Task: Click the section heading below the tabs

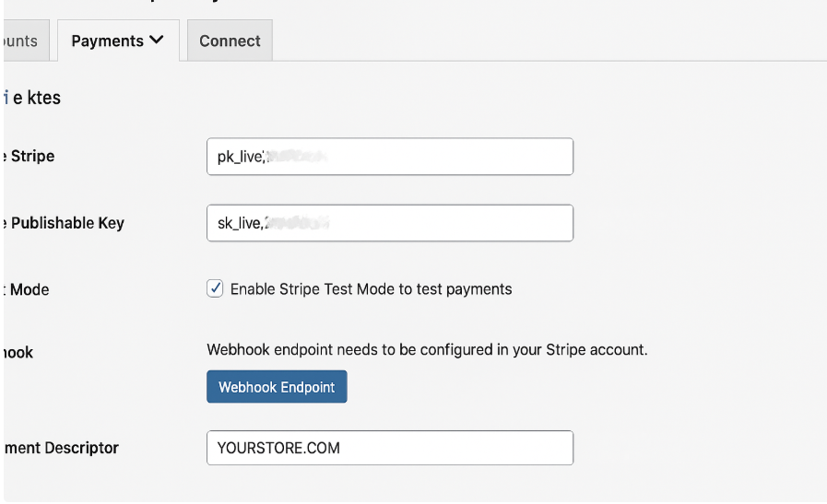Action: coord(35,98)
